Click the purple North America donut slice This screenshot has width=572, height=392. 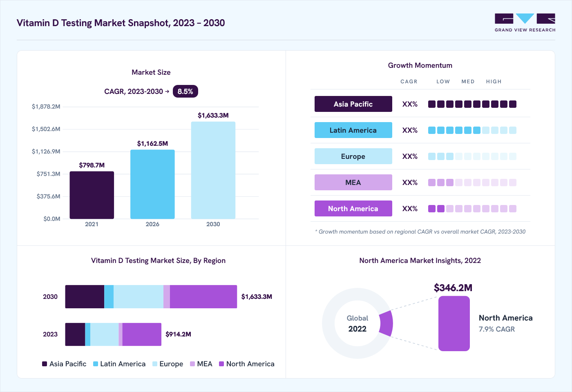pos(387,323)
